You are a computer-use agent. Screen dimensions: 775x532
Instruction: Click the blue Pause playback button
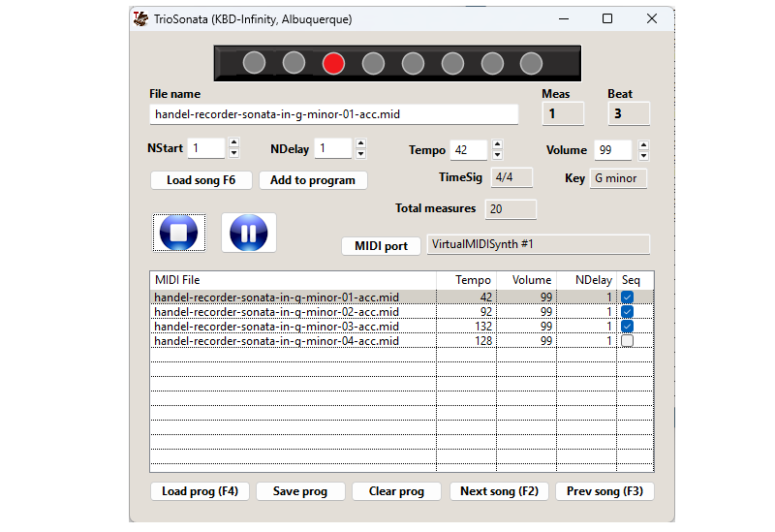[249, 233]
